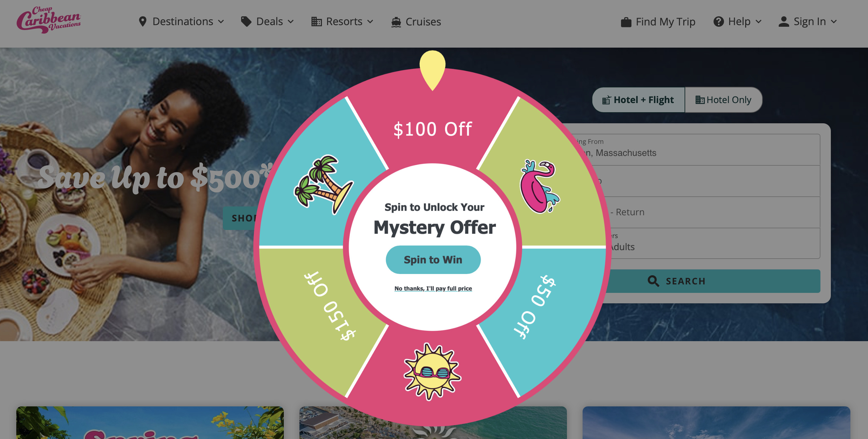Select the Hotel + Flight option
This screenshot has height=439, width=868.
tap(639, 100)
